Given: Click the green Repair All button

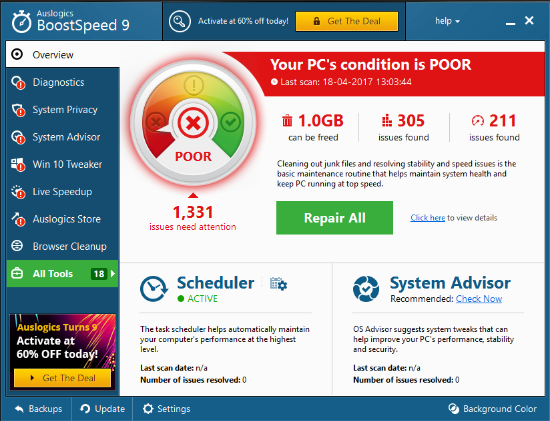Looking at the screenshot, I should 334,218.
